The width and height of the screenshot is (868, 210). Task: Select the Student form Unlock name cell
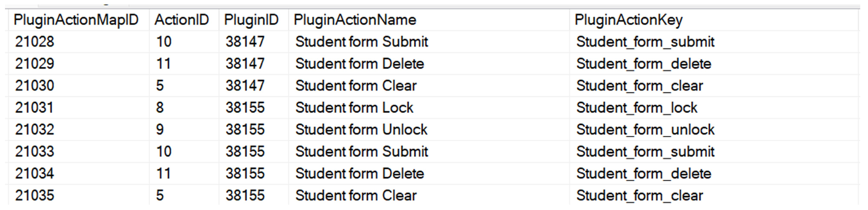pyautogui.click(x=361, y=130)
